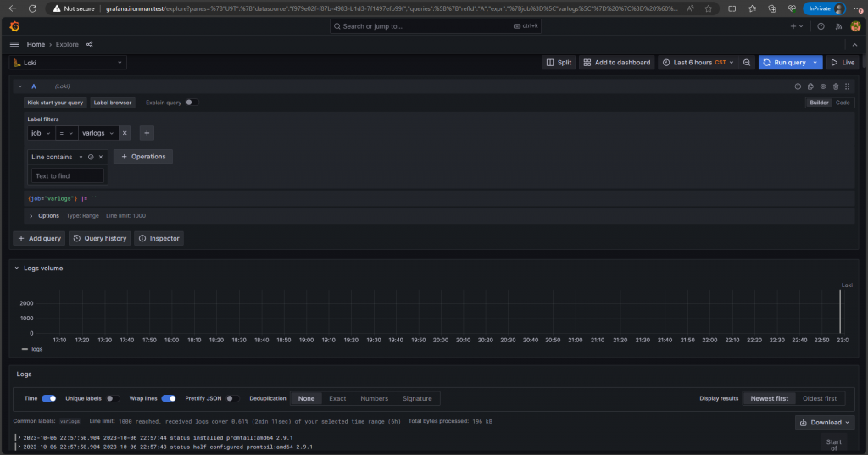Collapse the Logs volume panel
Image resolution: width=868 pixels, height=455 pixels.
click(17, 268)
